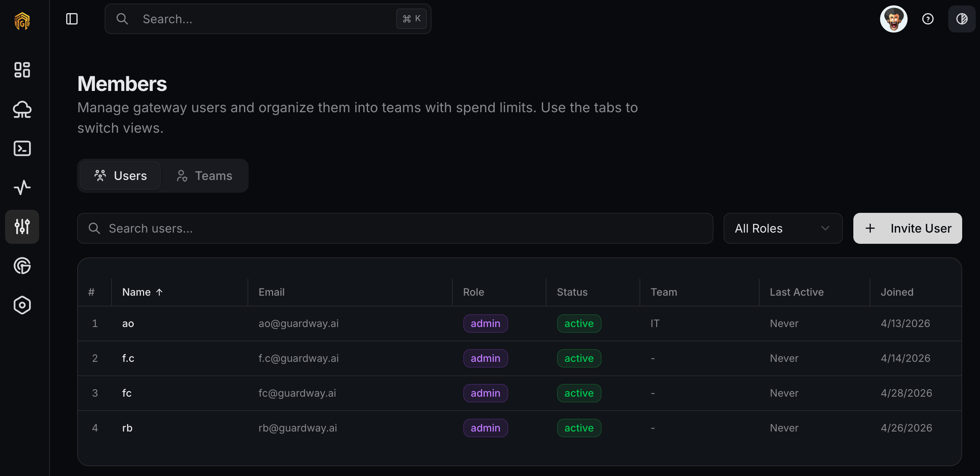Click the admin badge in f.c row
Screen dimensions: 980x476
tap(485, 358)
